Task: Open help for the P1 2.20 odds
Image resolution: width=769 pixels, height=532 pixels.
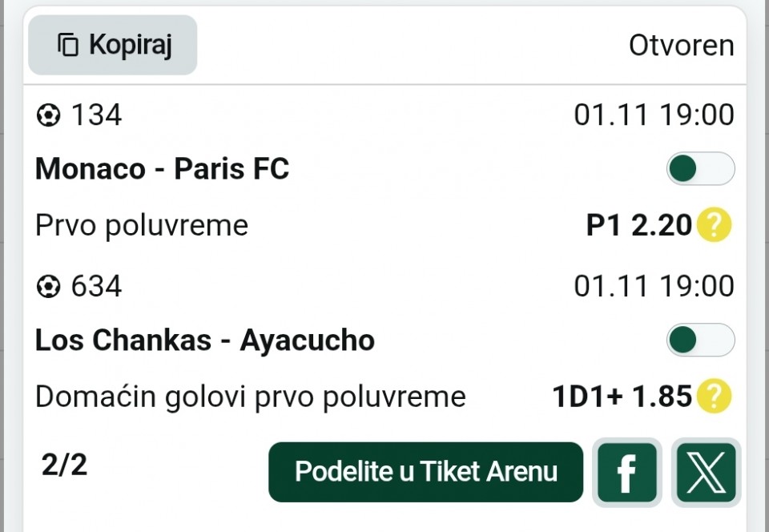Action: (x=714, y=225)
